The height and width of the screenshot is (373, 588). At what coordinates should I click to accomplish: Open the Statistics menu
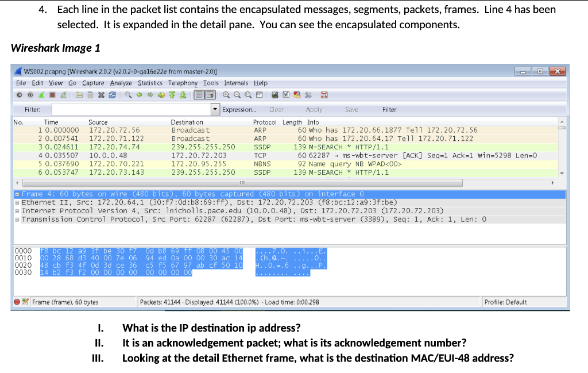point(150,83)
